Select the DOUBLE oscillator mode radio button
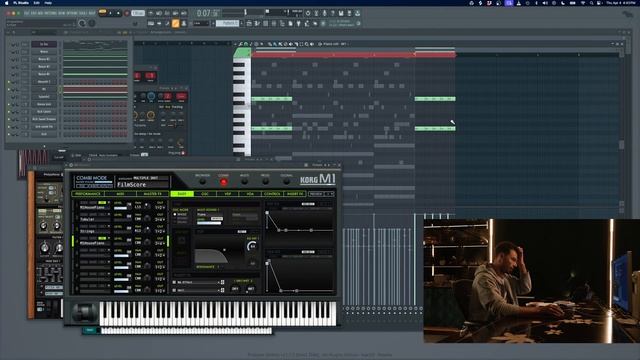Image resolution: width=640 pixels, height=360 pixels. click(x=175, y=218)
